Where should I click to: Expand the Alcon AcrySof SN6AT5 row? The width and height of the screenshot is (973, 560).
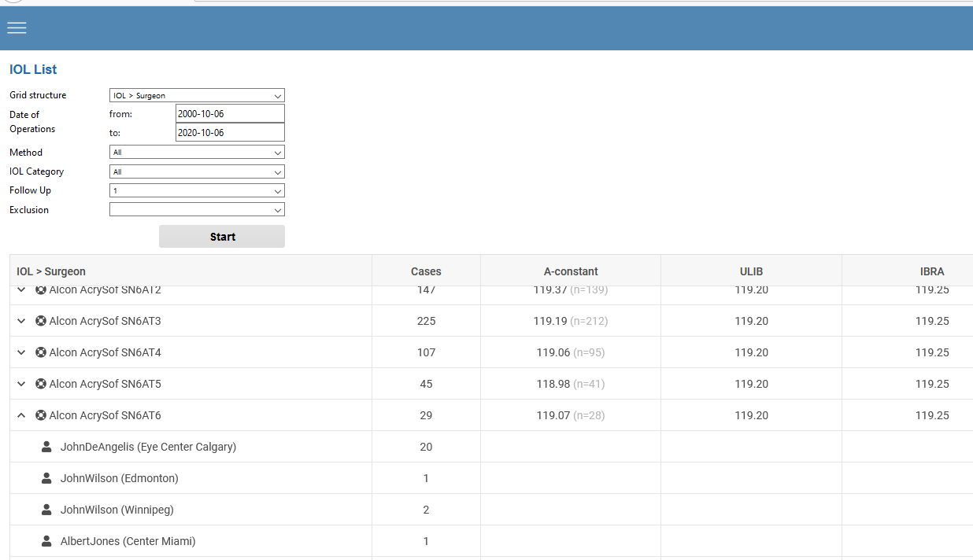tap(21, 384)
